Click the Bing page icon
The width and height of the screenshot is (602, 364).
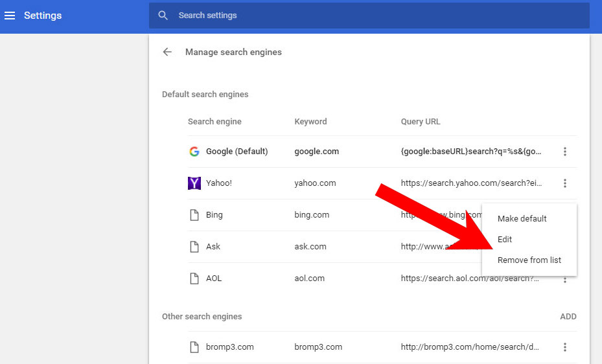(x=194, y=215)
